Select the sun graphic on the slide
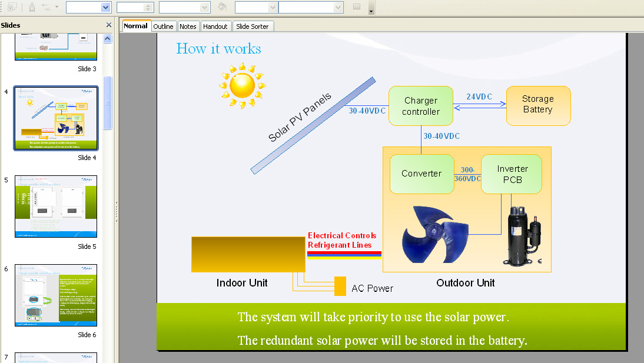The image size is (644, 363). (242, 86)
